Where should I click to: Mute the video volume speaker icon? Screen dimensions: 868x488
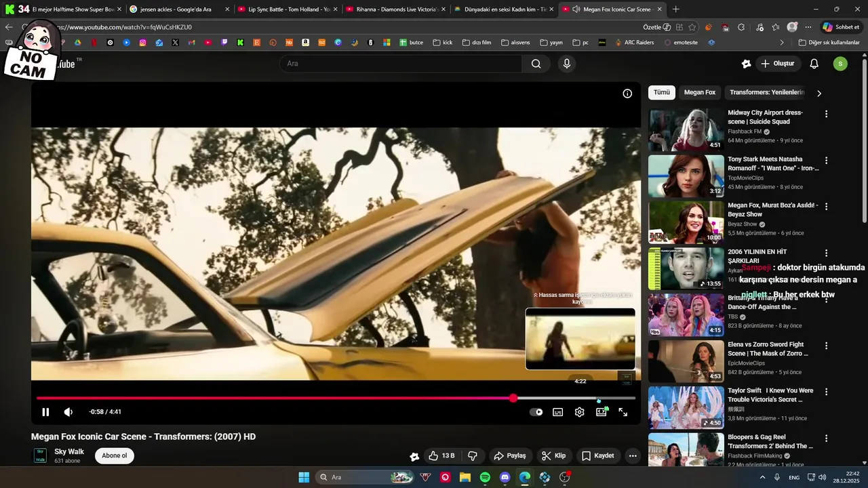pos(68,412)
